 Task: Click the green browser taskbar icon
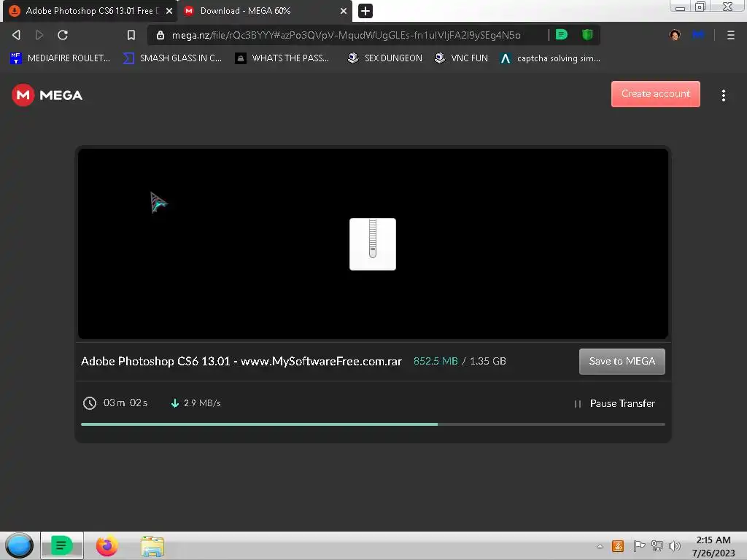[x=61, y=545]
